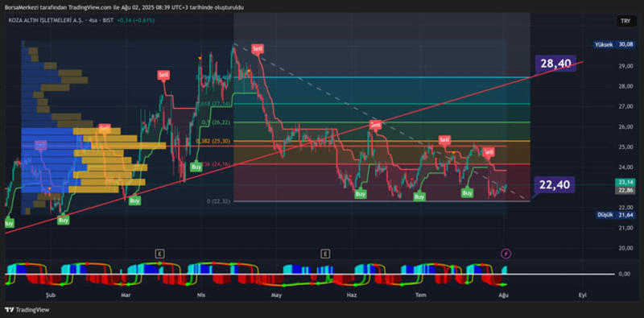Open the E earnings marker before Haz
The height and width of the screenshot is (318, 644).
326,254
